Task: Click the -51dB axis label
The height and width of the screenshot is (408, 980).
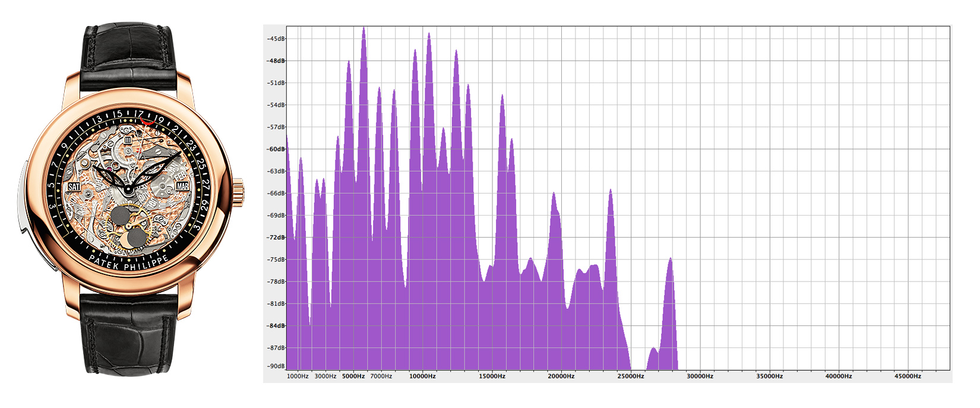Action: tap(276, 83)
